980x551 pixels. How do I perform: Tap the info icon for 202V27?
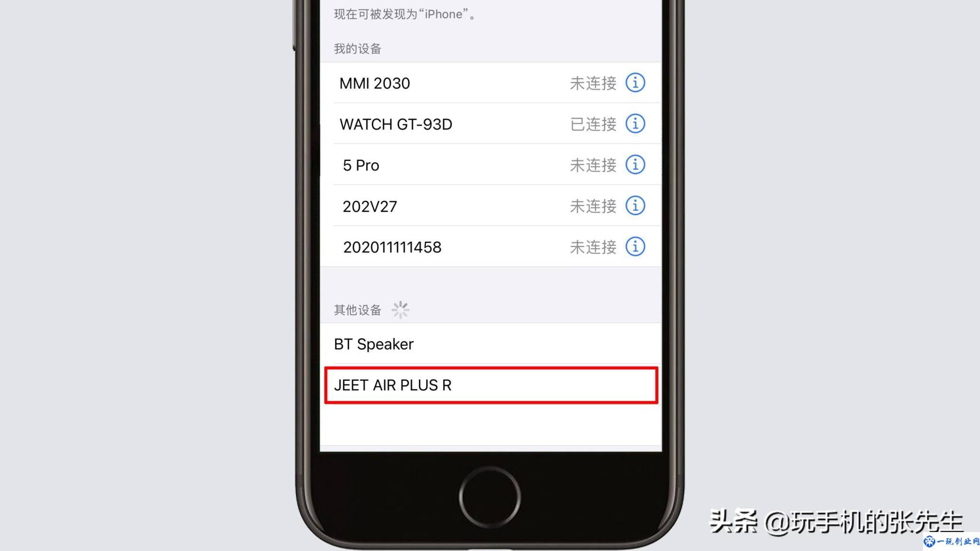(634, 206)
